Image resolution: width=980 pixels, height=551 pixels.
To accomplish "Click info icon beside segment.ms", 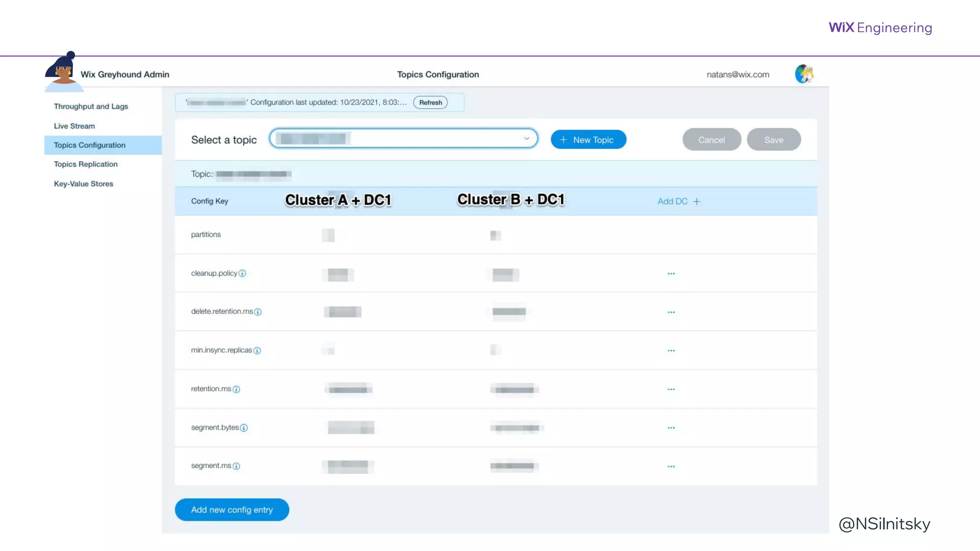I will tap(236, 466).
